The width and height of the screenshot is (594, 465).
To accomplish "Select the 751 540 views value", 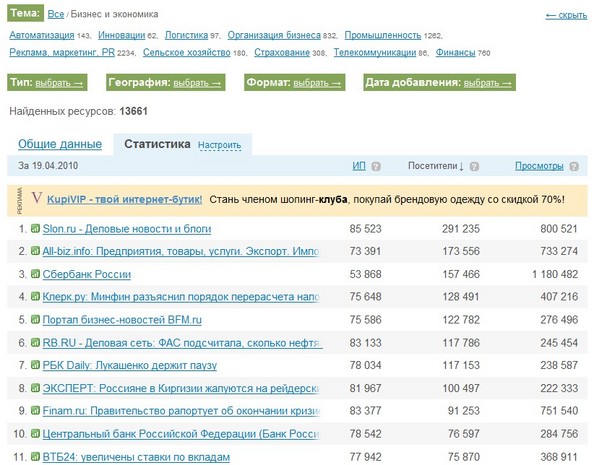I will tap(559, 411).
